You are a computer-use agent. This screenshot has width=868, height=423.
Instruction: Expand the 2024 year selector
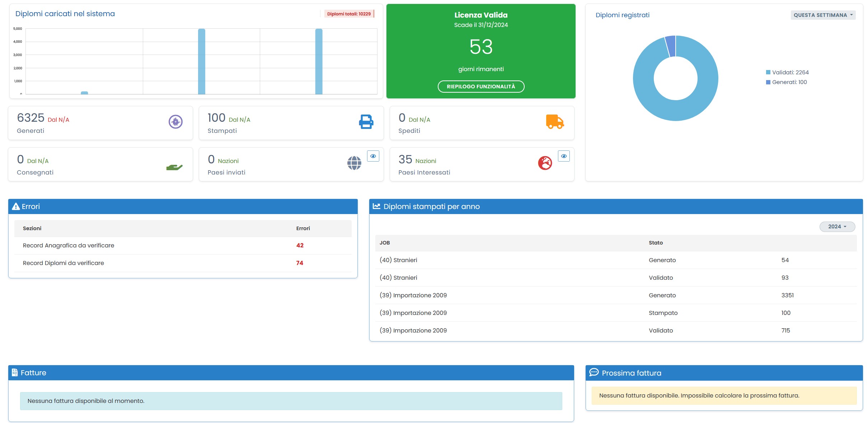pos(837,227)
